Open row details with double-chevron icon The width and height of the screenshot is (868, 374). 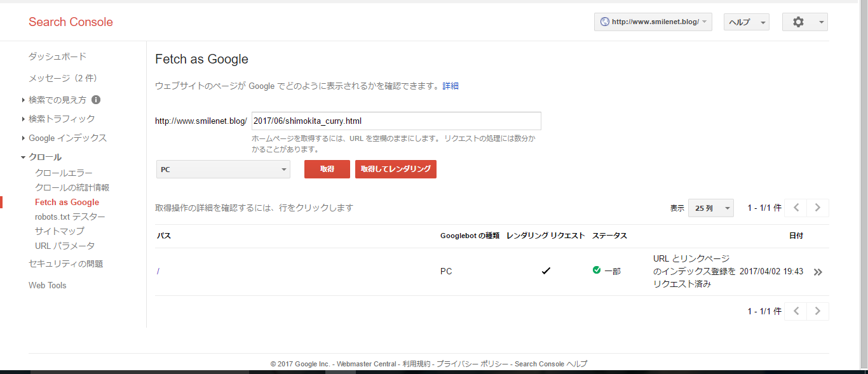[818, 272]
